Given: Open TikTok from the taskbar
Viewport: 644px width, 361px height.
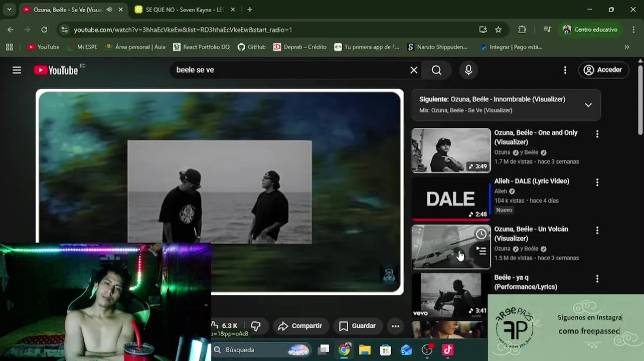Looking at the screenshot, I should (447, 349).
